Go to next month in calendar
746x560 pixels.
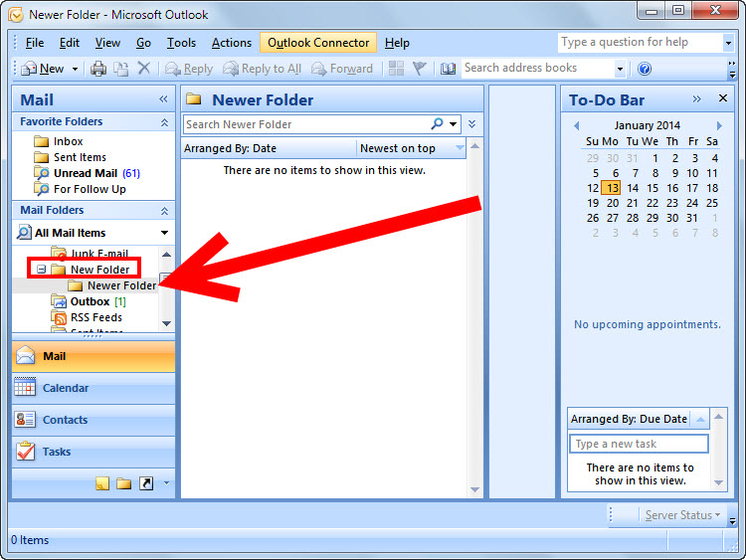pos(719,125)
